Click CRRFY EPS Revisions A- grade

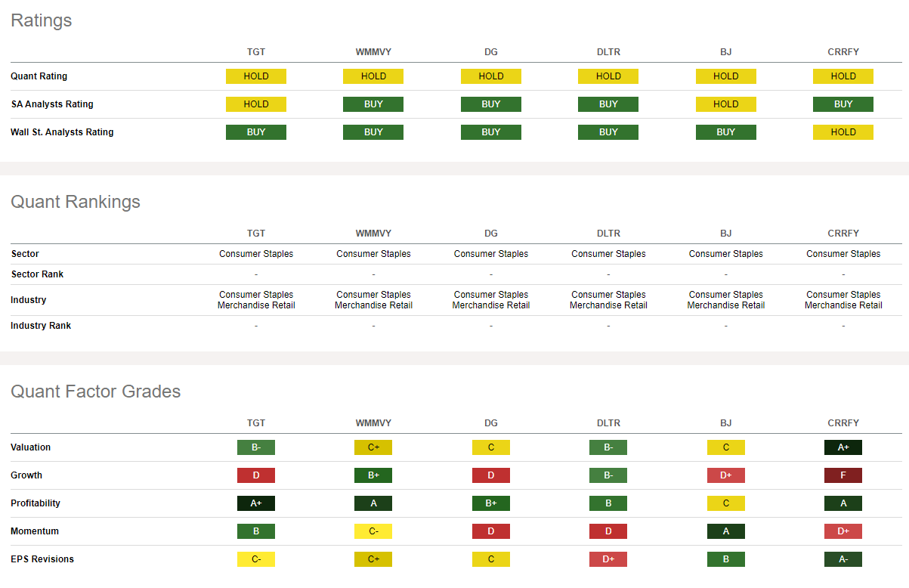[x=843, y=559]
